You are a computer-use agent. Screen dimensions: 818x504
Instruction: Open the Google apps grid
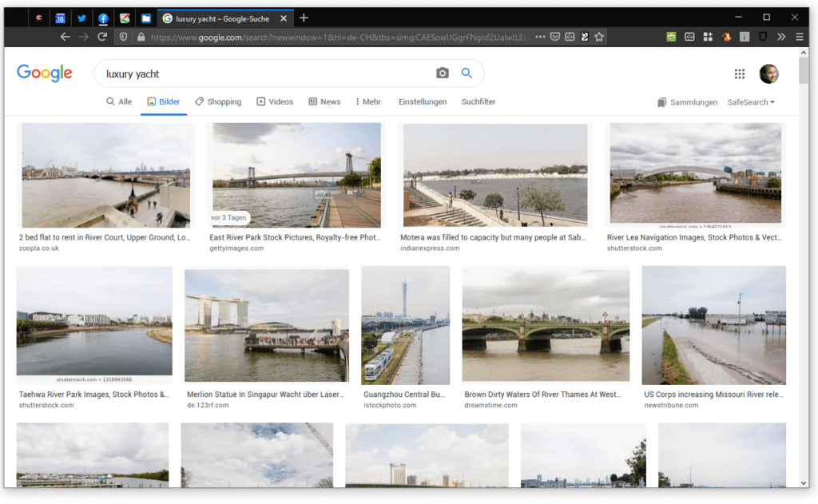[739, 74]
